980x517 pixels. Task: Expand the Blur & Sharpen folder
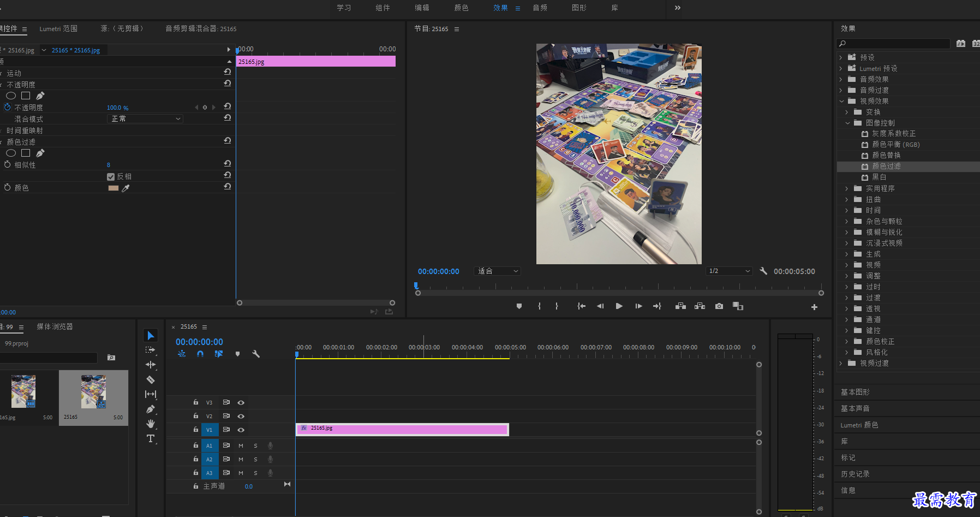[847, 232]
